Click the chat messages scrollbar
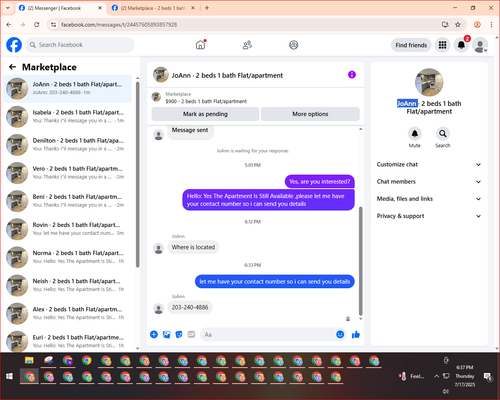The height and width of the screenshot is (400, 500). click(360, 261)
